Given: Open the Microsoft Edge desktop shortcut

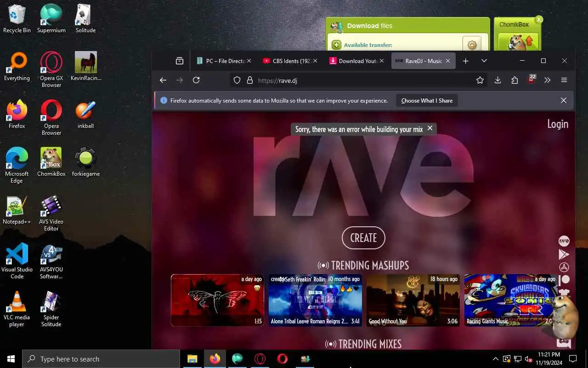Looking at the screenshot, I should click(x=17, y=166).
